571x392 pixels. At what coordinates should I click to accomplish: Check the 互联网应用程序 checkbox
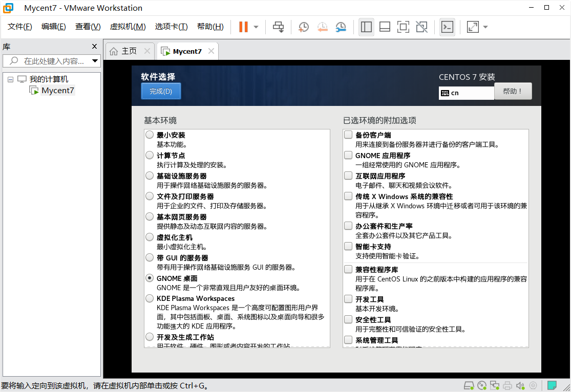[349, 176]
